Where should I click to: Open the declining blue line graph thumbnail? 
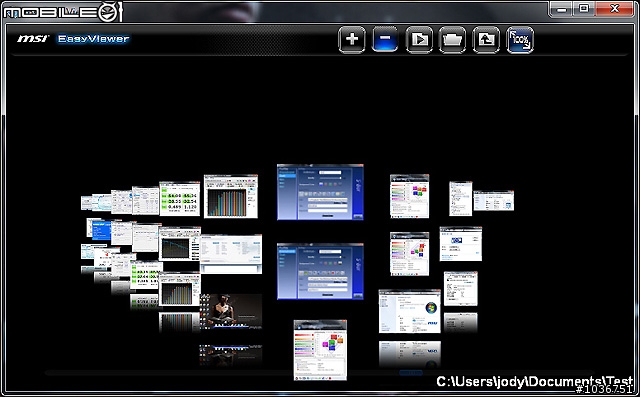click(180, 244)
